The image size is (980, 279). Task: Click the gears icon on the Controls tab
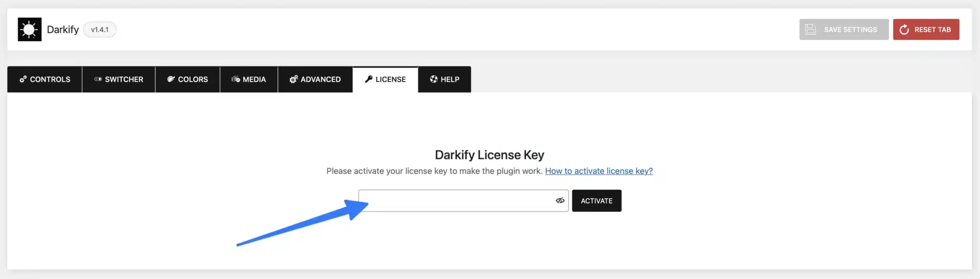23,79
